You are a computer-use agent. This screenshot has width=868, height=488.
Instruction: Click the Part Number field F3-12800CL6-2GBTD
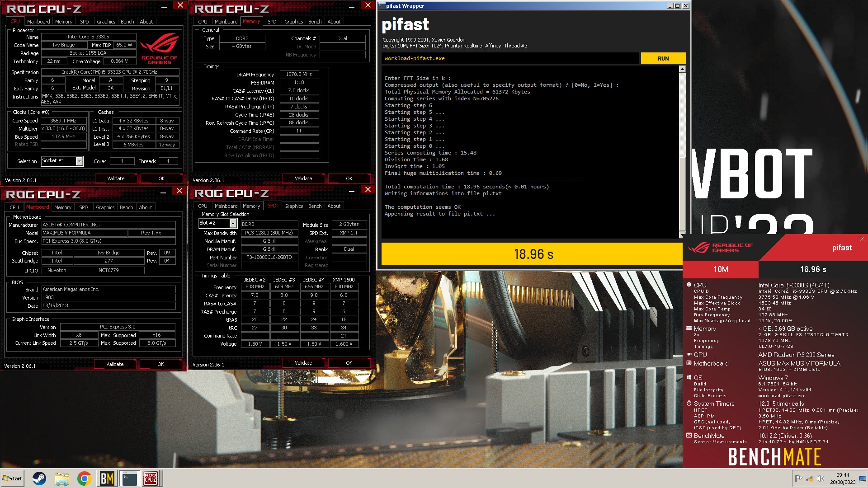pos(269,257)
